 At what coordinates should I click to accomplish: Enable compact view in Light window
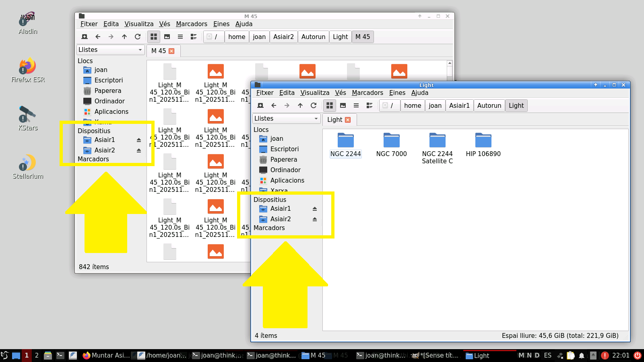356,105
